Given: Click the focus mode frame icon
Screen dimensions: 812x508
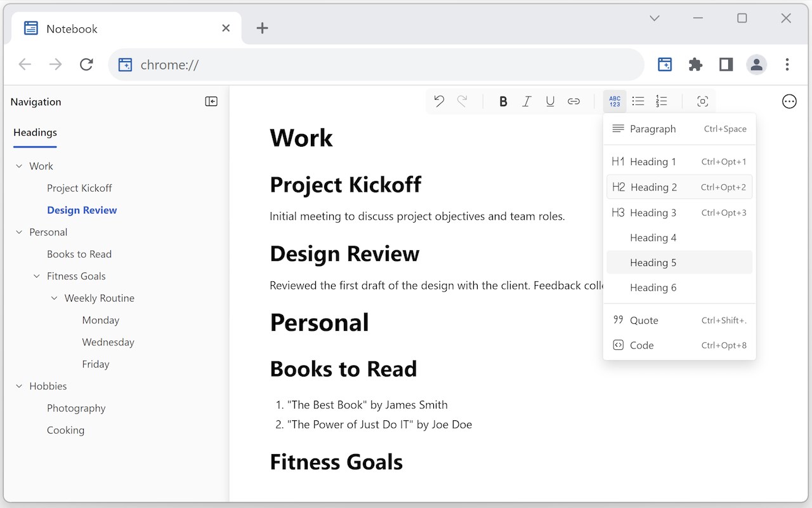Looking at the screenshot, I should 702,102.
